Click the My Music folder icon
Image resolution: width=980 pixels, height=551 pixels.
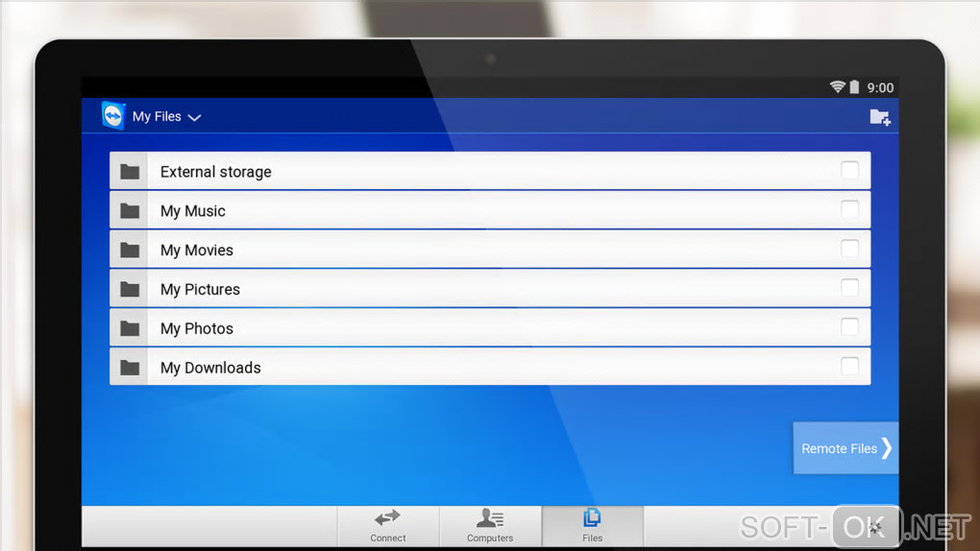coord(130,210)
